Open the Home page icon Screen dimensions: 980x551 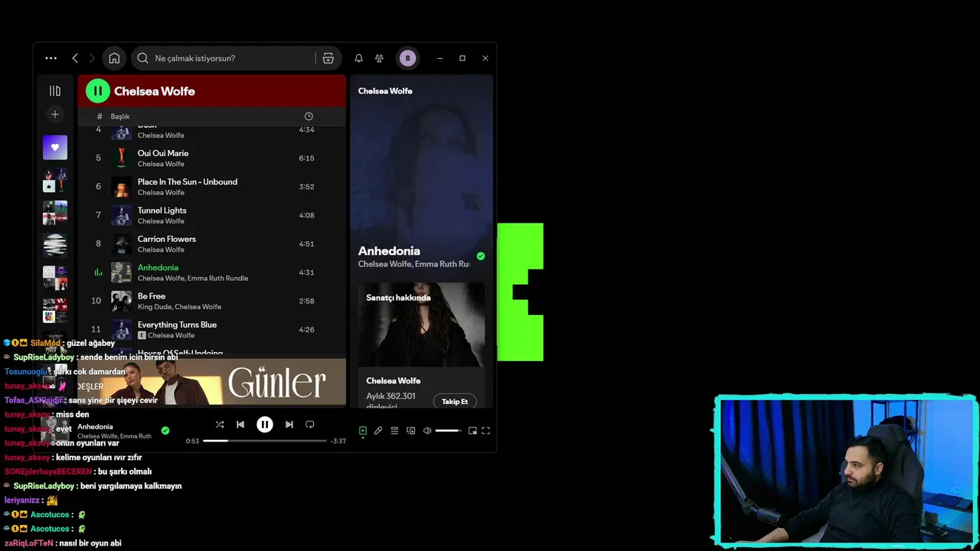[x=114, y=58]
